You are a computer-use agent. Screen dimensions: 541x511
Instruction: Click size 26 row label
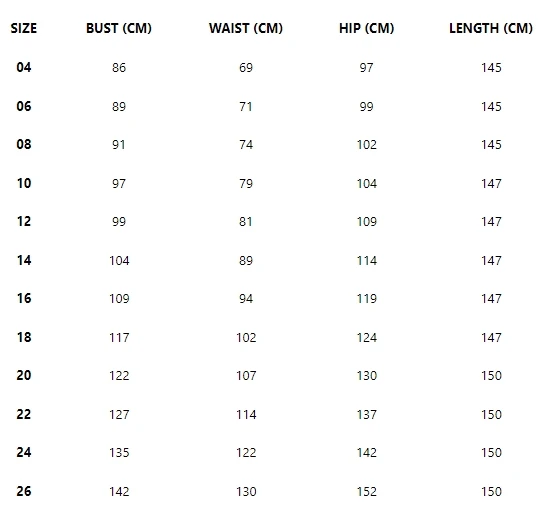tap(24, 491)
